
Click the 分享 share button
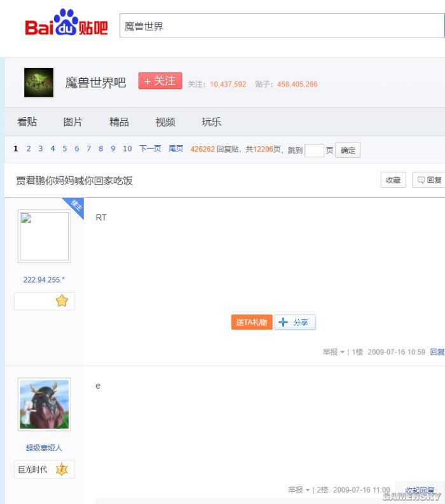[295, 322]
